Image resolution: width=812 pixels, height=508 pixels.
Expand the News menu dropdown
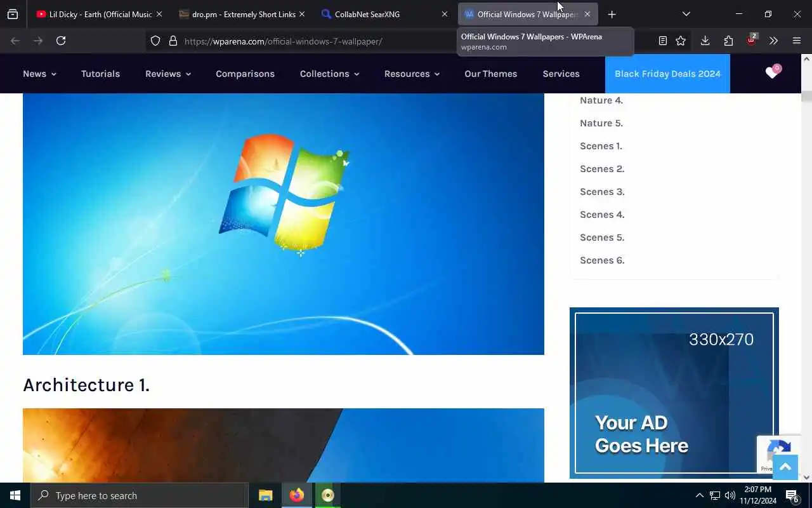40,74
